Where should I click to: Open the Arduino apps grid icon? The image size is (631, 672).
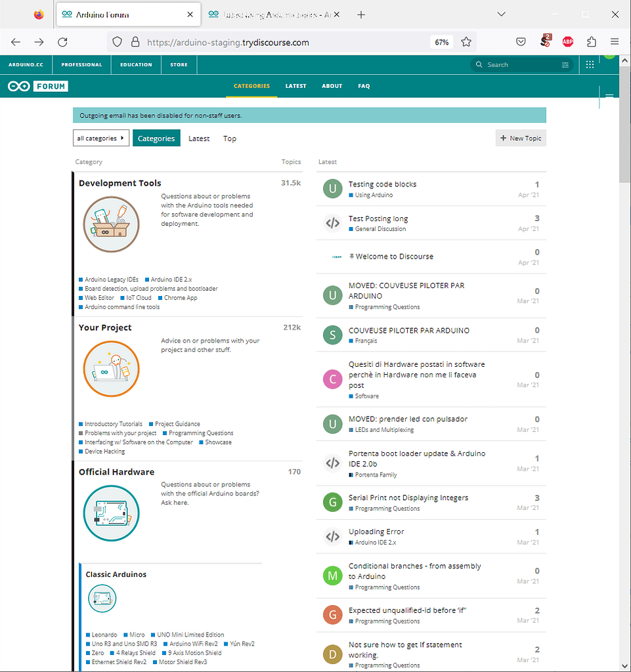coord(590,65)
